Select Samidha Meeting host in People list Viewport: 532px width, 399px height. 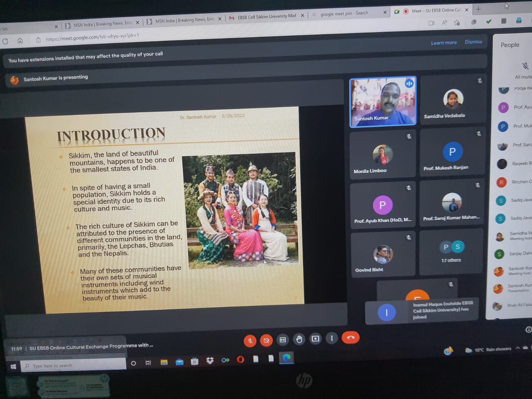(513, 236)
